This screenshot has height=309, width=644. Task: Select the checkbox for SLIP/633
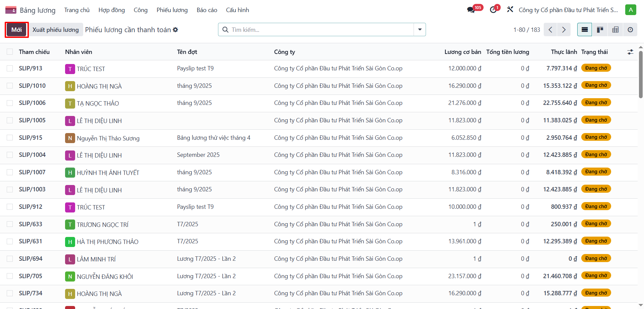[x=10, y=224]
